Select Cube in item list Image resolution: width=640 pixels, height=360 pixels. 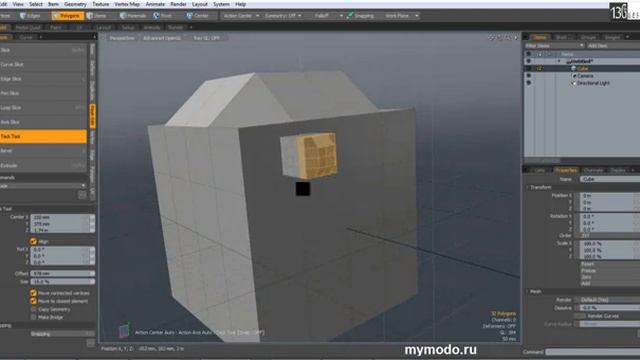click(583, 69)
